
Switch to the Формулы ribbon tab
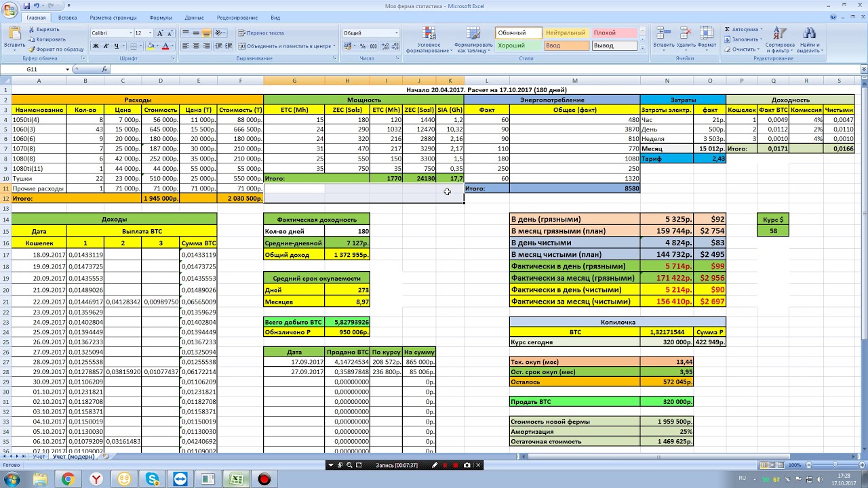coord(160,18)
